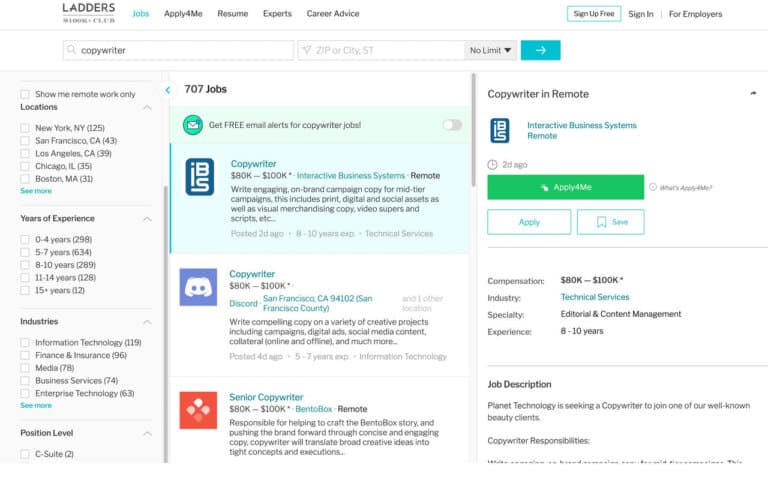Check 0-4 years experience filter
Image resolution: width=768 pixels, height=480 pixels.
click(x=24, y=240)
